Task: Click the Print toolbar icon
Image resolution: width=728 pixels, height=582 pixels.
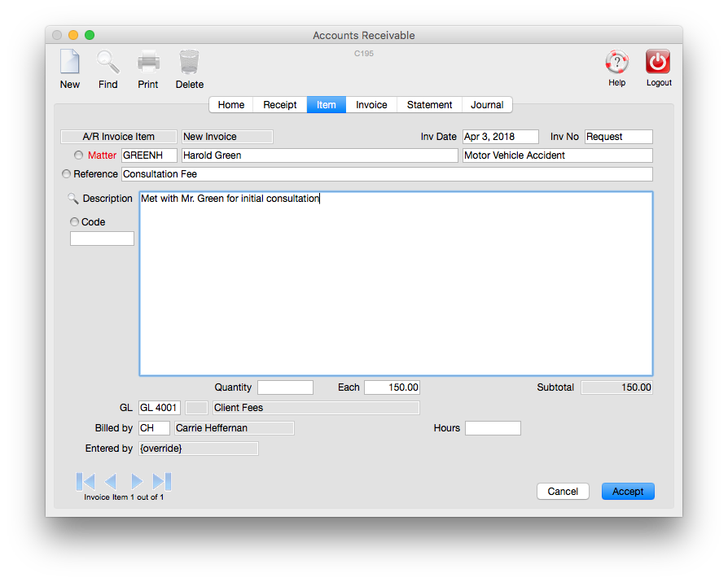Action: 148,63
